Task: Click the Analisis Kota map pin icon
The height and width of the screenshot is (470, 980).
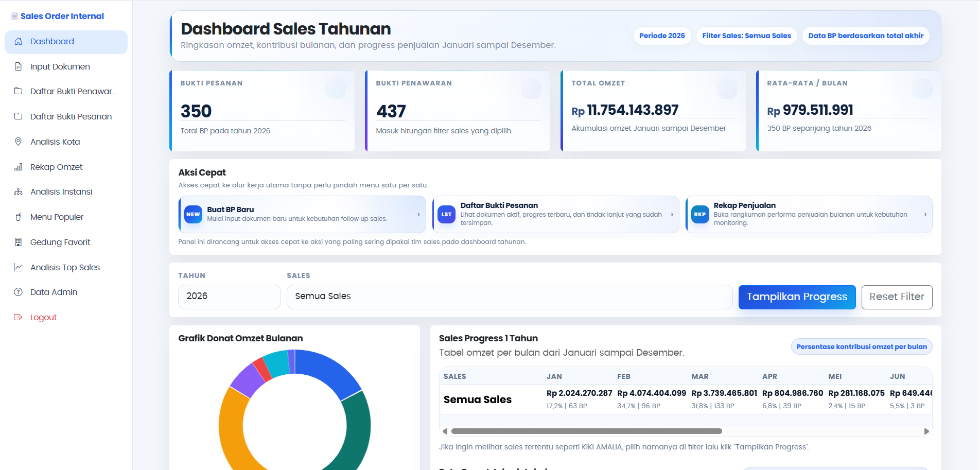Action: [19, 142]
